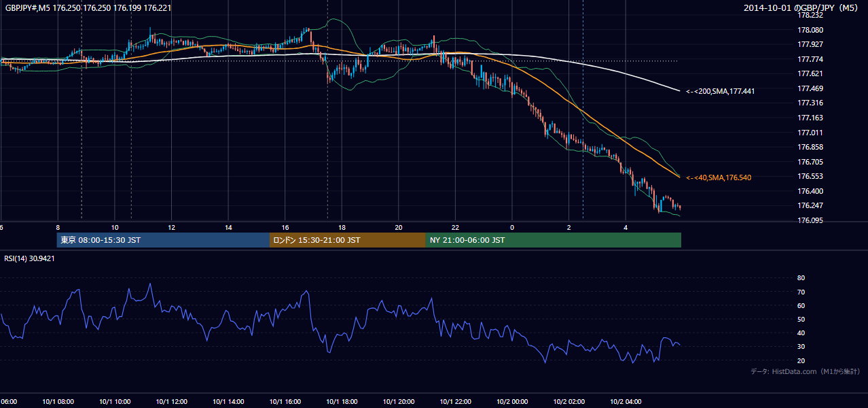
Task: Click bottom time label 10/1 08:00
Action: (58, 402)
